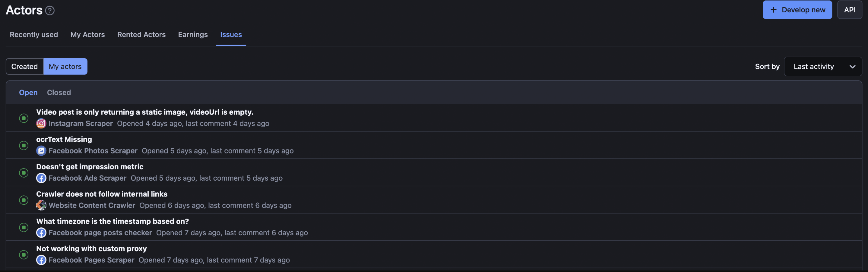Open issue "Not working with custom proxy"
The width and height of the screenshot is (868, 272).
pyautogui.click(x=91, y=248)
